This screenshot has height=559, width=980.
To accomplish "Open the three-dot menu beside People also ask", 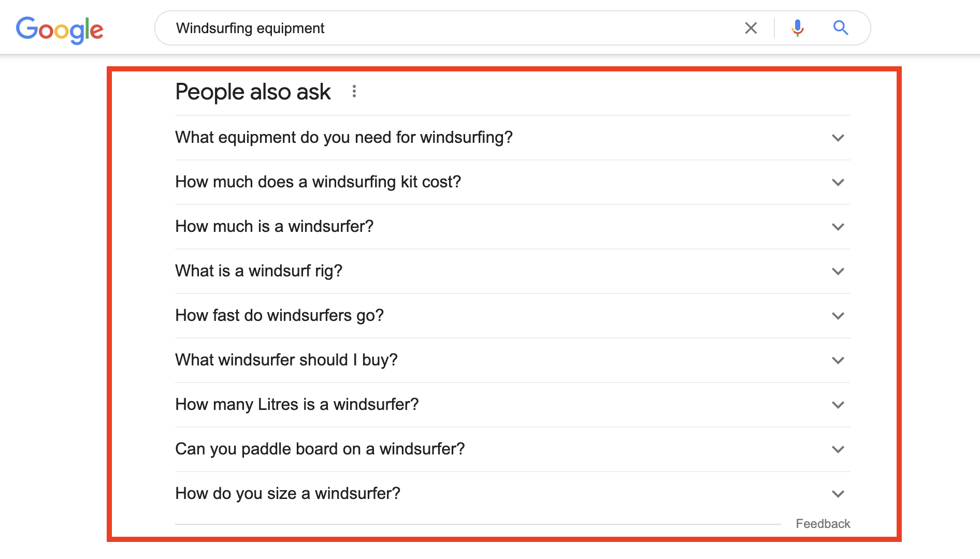I will tap(354, 92).
